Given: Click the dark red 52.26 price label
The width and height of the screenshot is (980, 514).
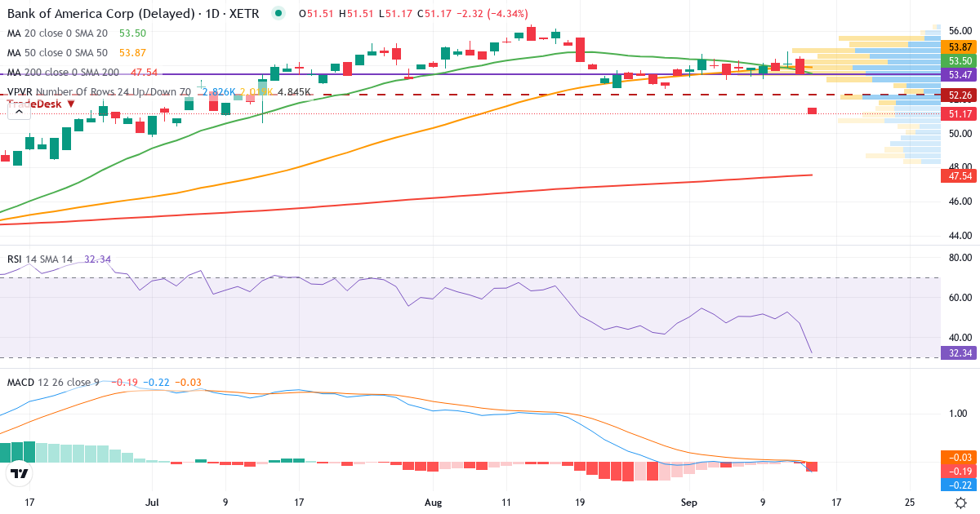Looking at the screenshot, I should coord(960,95).
